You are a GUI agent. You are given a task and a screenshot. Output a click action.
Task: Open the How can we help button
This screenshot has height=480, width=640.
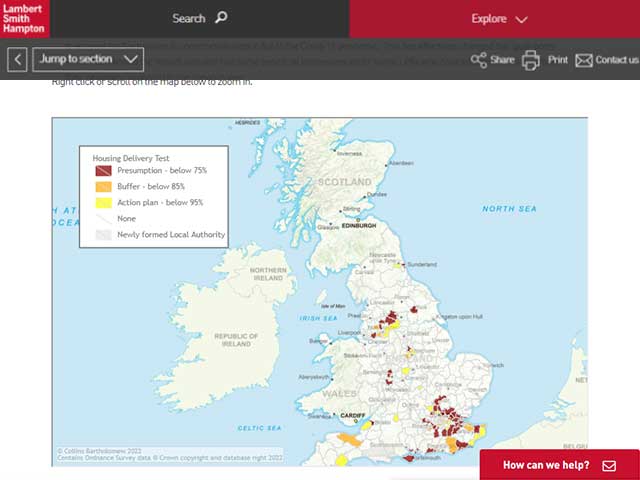click(560, 465)
